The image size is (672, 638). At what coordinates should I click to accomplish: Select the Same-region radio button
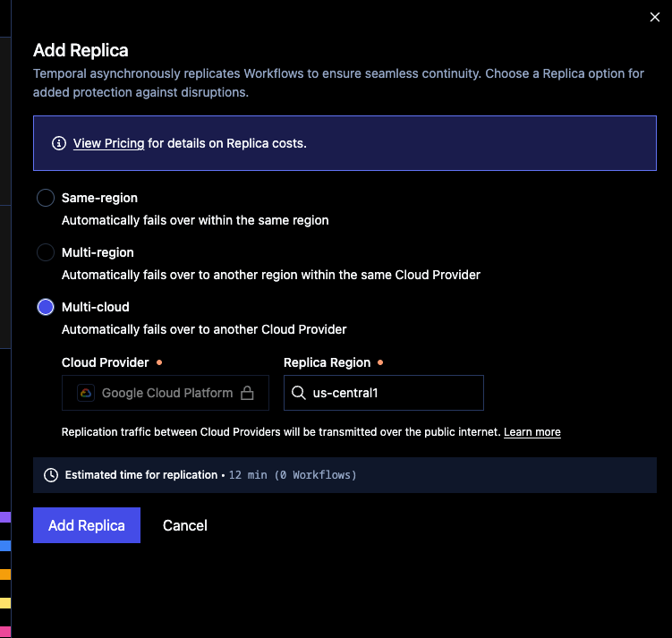point(46,198)
